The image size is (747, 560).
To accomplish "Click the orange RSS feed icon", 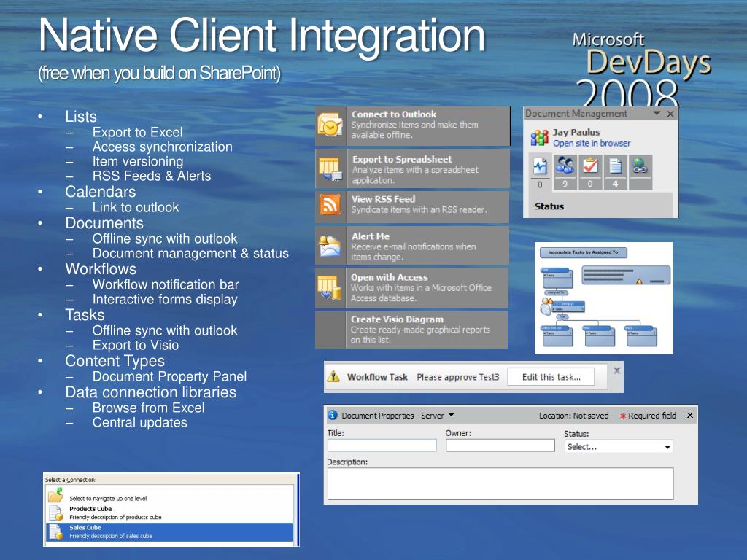I will pos(330,206).
